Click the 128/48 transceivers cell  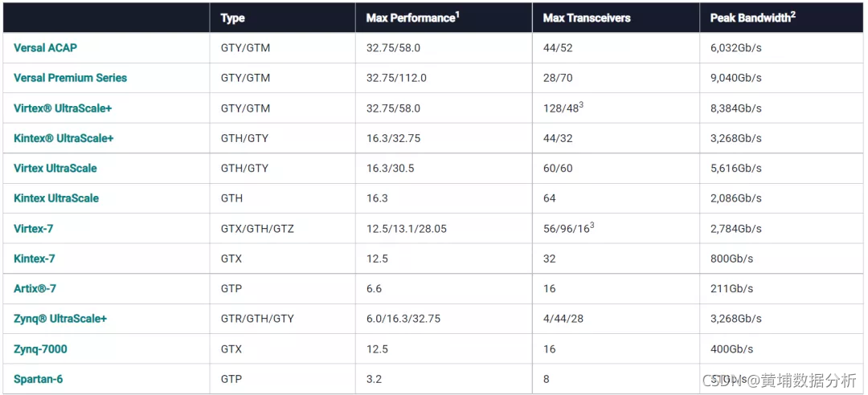(563, 108)
